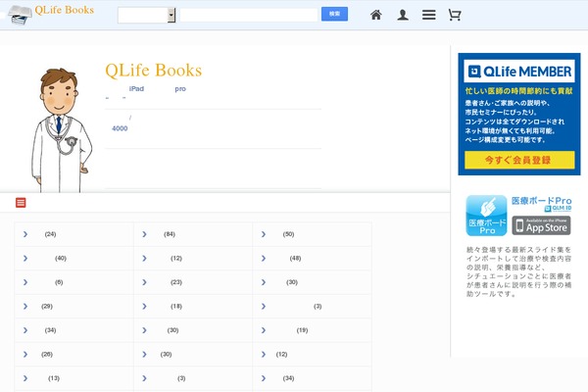
Task: Follow the iPad link
Action: [x=136, y=89]
